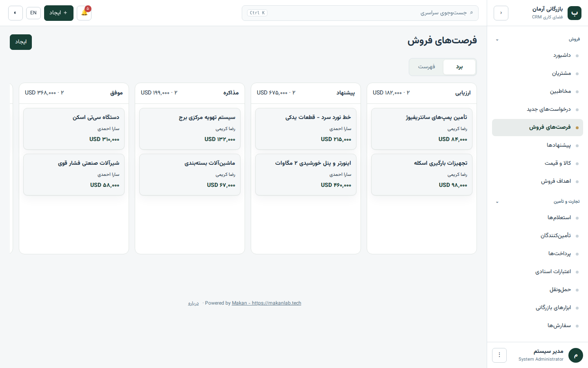This screenshot has height=368, width=588.
Task: Open the درباره footer link
Action: click(x=194, y=303)
